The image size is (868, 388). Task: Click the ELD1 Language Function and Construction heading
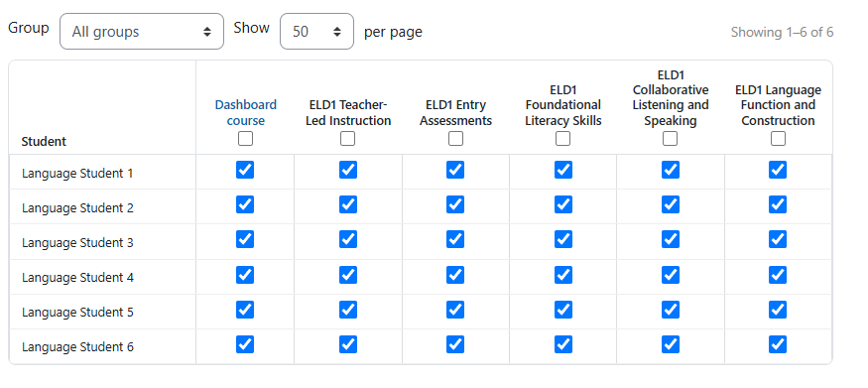(x=778, y=104)
